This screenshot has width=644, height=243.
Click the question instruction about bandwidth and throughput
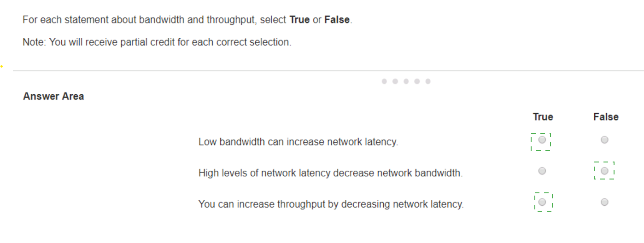187,20
